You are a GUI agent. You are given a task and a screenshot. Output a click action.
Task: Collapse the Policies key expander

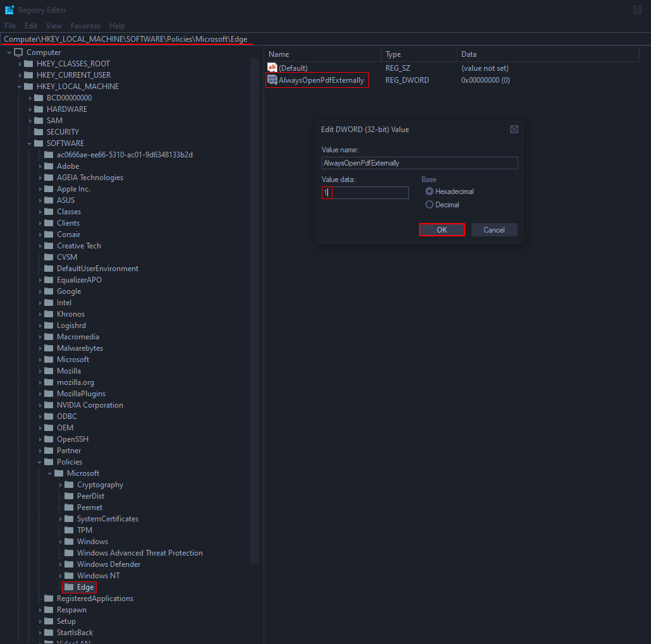point(40,462)
